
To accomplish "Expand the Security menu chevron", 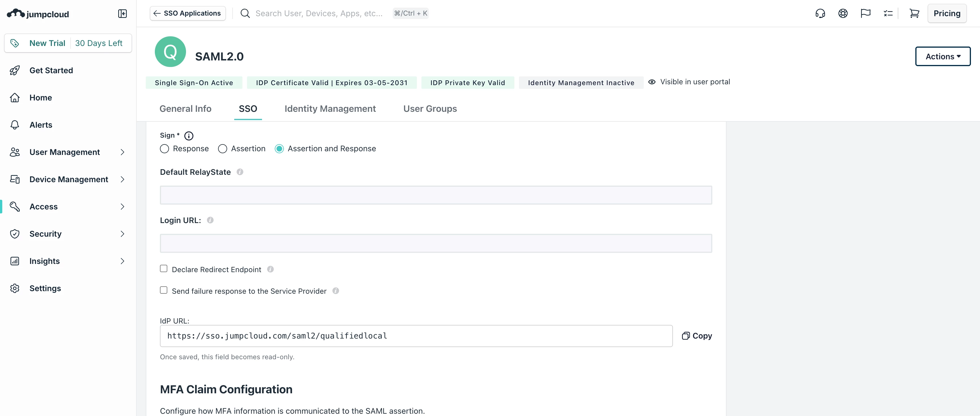I will (x=122, y=234).
